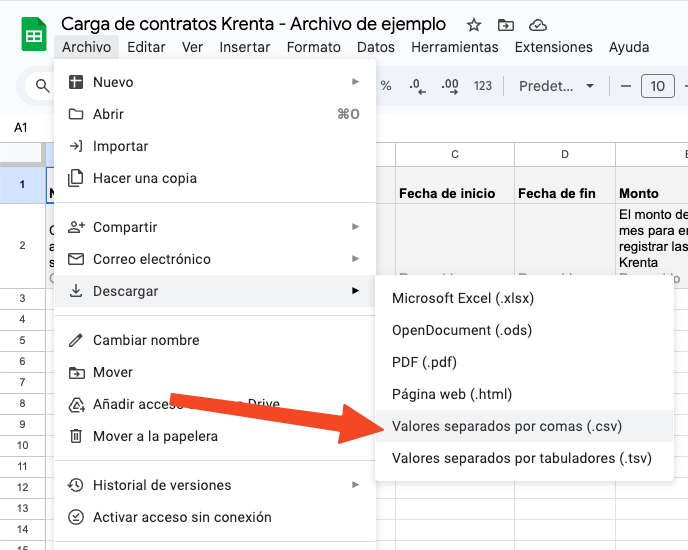This screenshot has height=550, width=688.
Task: Download as Página web (.html)
Action: 524,394
